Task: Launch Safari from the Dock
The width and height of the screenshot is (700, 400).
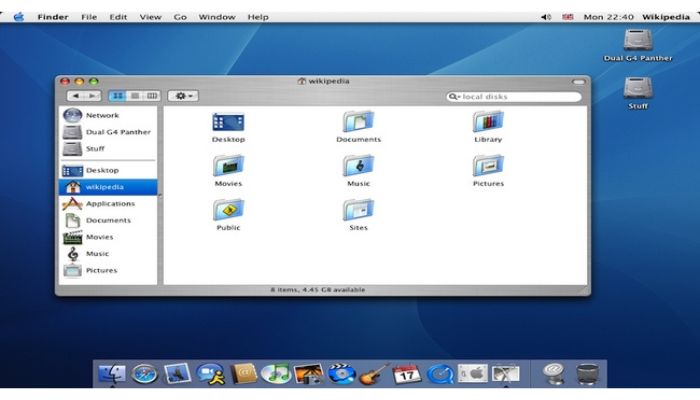Action: pyautogui.click(x=144, y=374)
